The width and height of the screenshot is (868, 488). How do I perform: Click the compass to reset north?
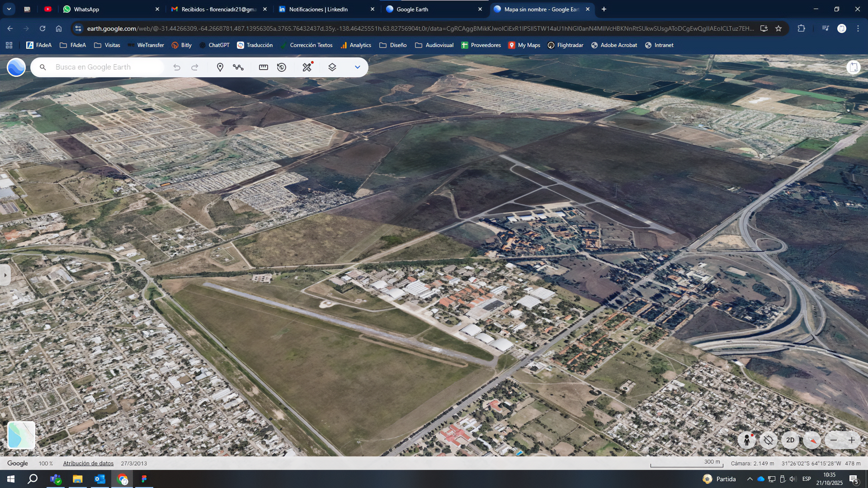pyautogui.click(x=812, y=440)
